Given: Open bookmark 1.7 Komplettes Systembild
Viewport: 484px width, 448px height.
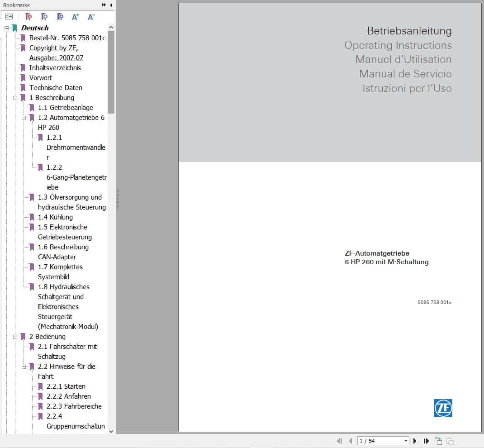Looking at the screenshot, I should 60,272.
